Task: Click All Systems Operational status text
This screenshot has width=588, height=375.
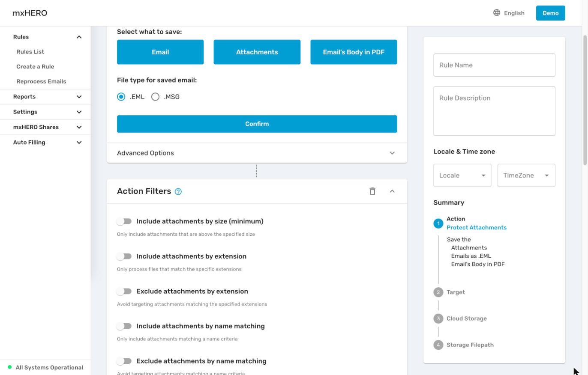Action: point(49,367)
